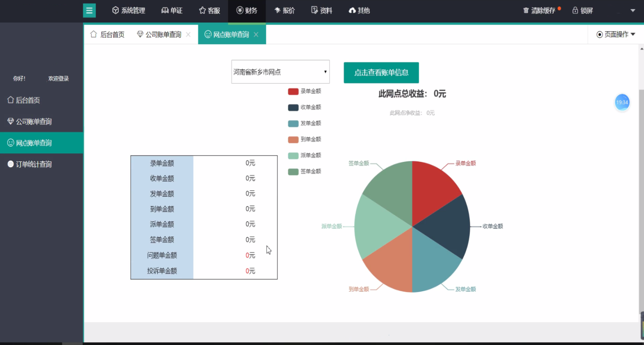
Task: Click the 点击查看账单信息 button
Action: [x=381, y=73]
